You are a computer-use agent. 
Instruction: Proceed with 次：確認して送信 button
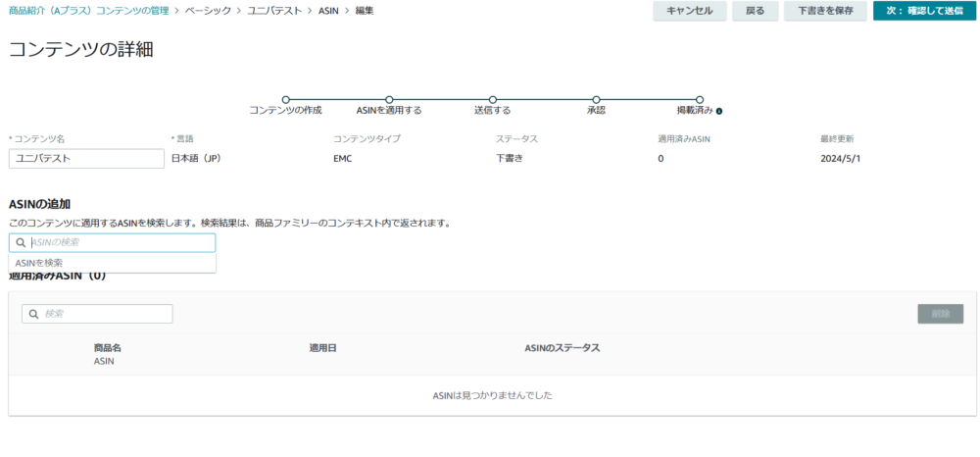(924, 11)
